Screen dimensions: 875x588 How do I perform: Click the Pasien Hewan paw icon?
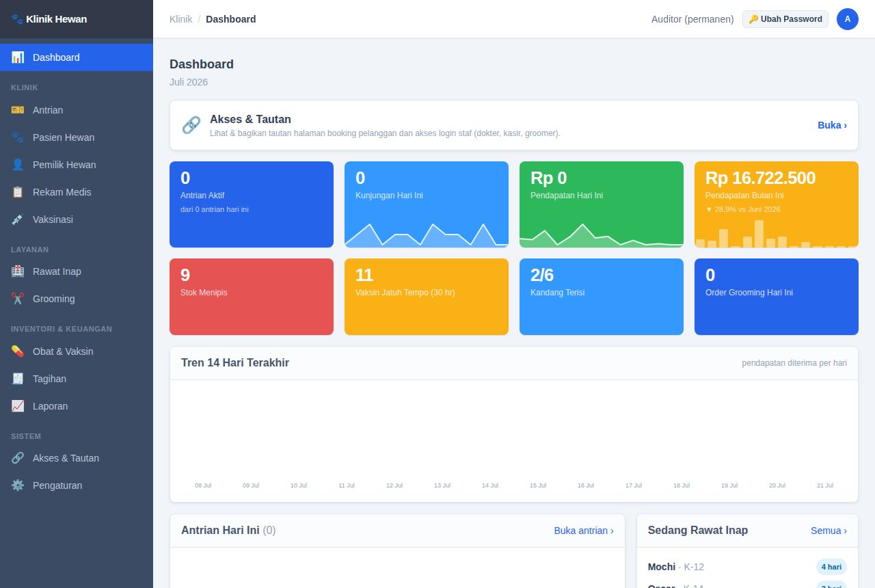18,137
